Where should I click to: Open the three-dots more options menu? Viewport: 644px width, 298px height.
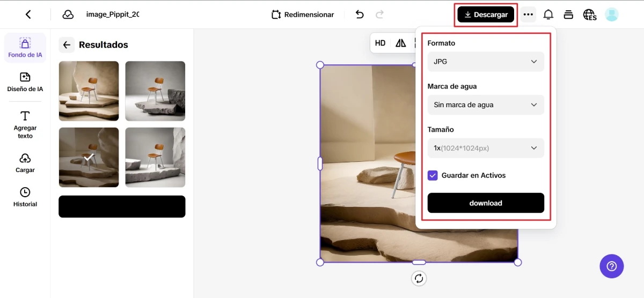tap(528, 14)
